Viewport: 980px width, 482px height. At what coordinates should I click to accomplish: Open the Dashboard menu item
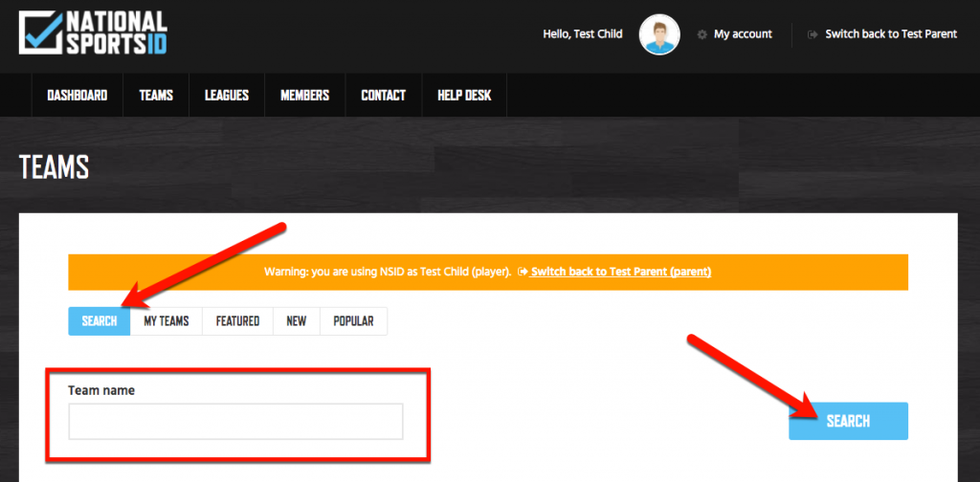(x=78, y=95)
